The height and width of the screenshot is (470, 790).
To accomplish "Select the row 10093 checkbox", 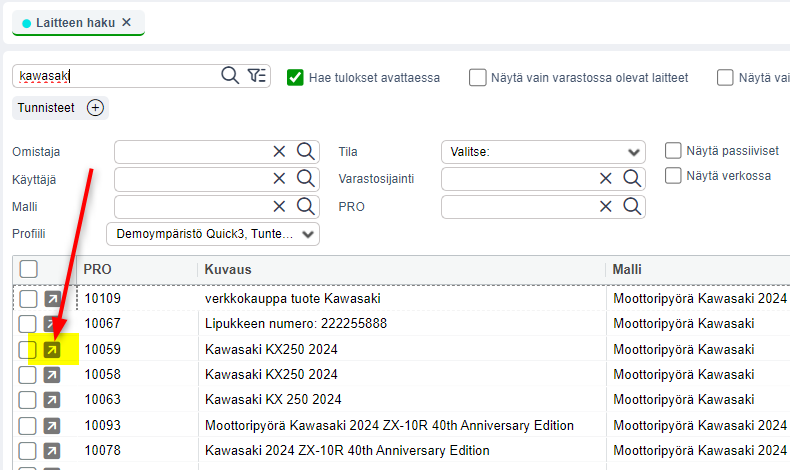I will pyautogui.click(x=27, y=426).
